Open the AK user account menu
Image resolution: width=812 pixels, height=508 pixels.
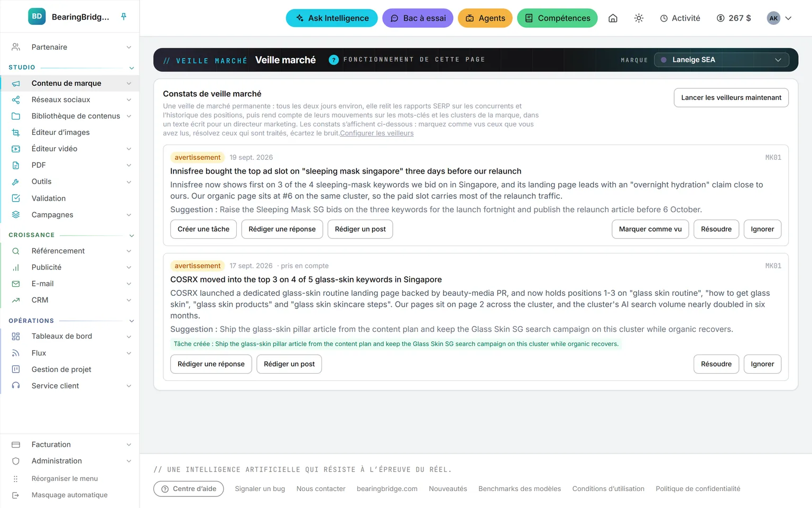779,18
